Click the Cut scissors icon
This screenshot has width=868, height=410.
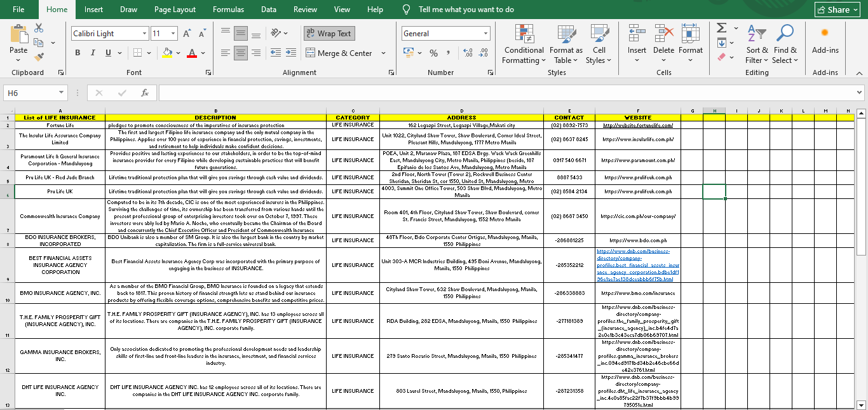tap(39, 28)
